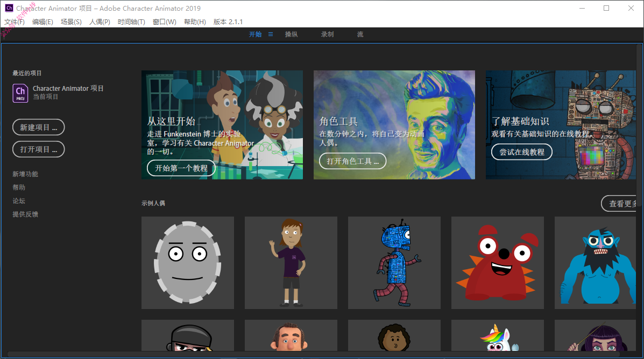Click 尝试在线教程 button

(522, 152)
